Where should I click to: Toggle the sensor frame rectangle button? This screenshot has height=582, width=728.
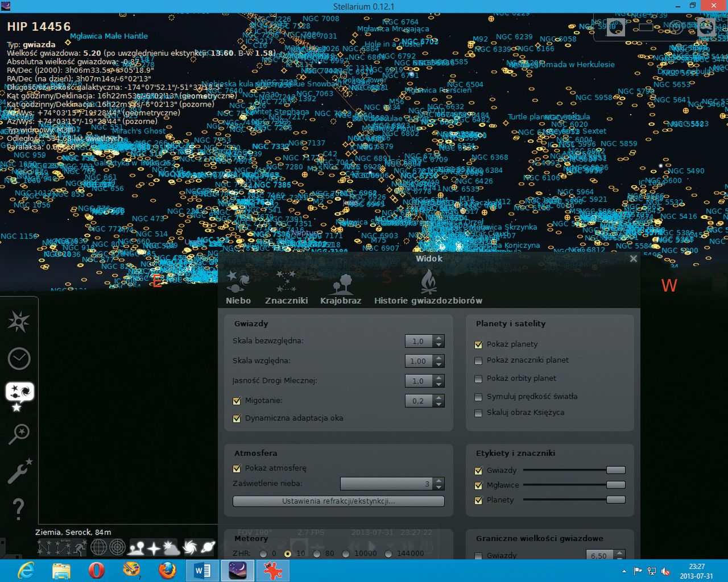(x=646, y=27)
